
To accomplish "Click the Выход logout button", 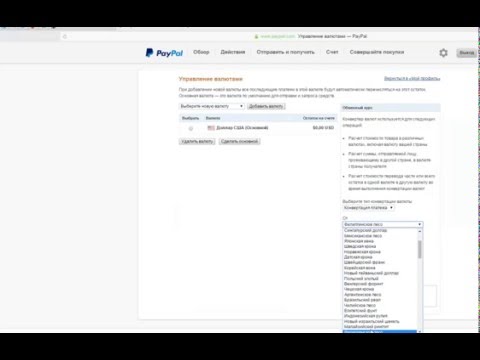I will pyautogui.click(x=466, y=53).
